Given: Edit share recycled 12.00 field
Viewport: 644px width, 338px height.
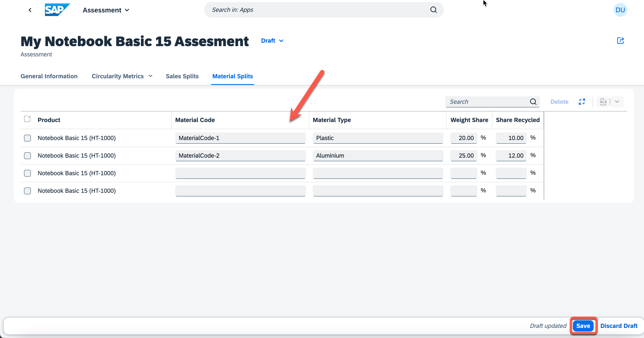Looking at the screenshot, I should coord(511,156).
